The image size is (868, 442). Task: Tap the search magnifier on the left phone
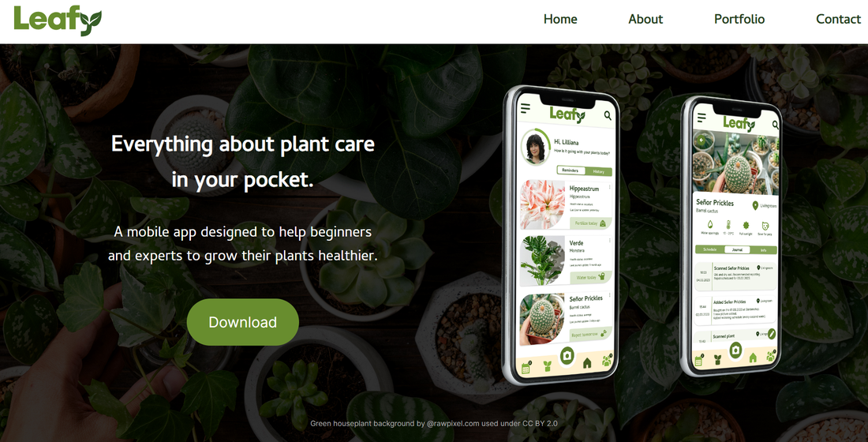[x=608, y=116]
